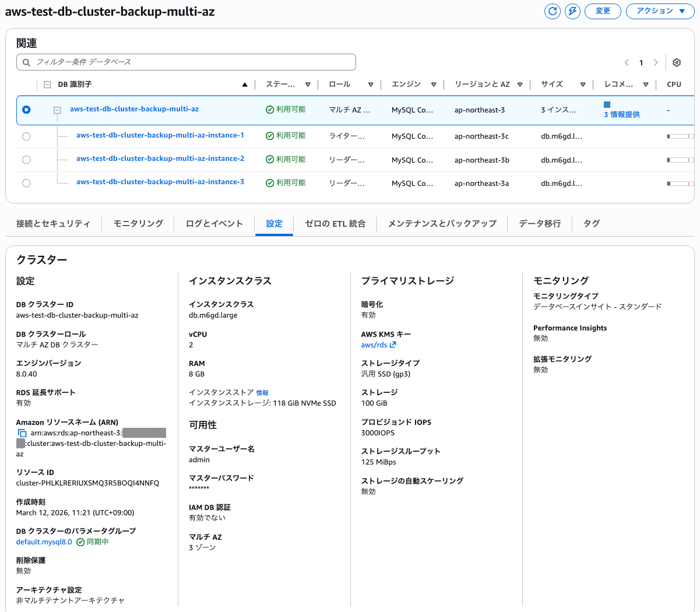Select radio button for instance-3 row

(26, 183)
